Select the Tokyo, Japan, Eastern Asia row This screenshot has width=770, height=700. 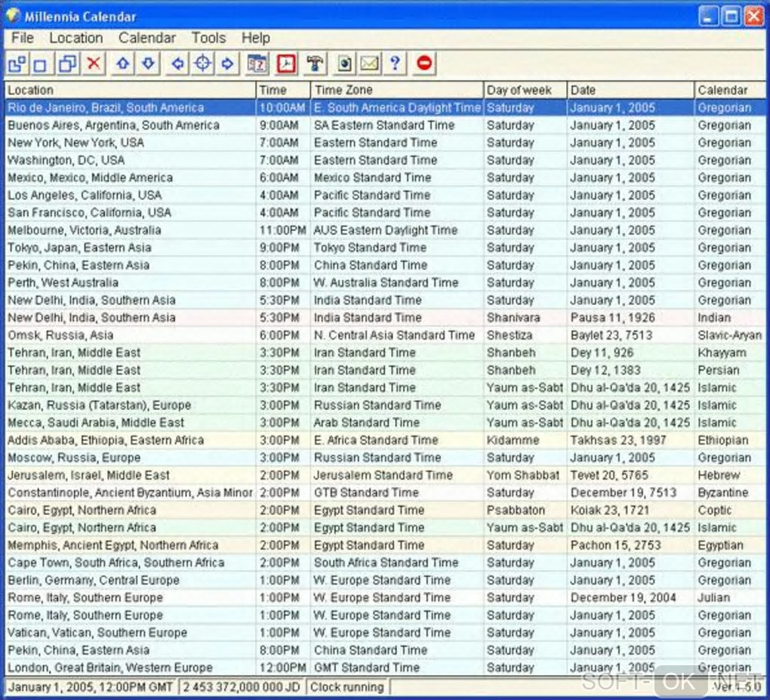coord(385,248)
